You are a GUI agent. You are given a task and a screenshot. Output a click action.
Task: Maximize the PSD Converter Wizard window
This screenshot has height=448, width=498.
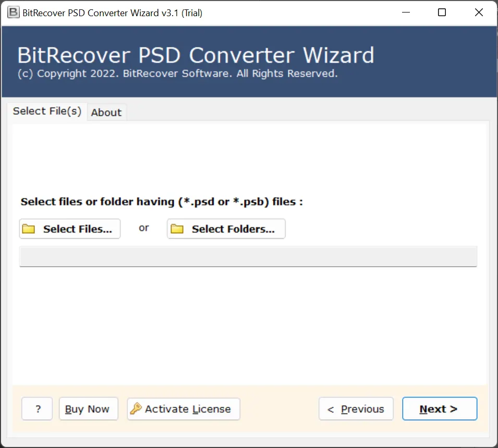click(442, 13)
